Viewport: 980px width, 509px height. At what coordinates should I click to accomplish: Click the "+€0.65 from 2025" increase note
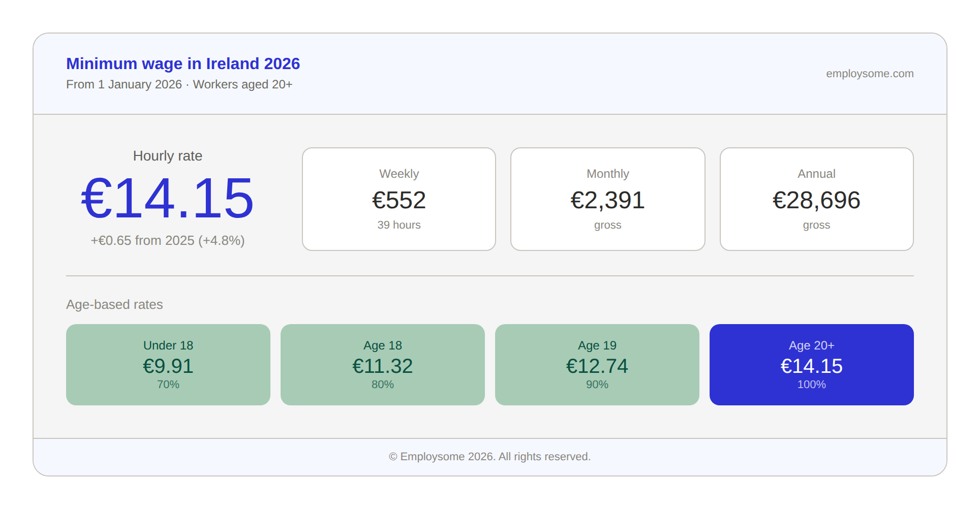pos(167,241)
